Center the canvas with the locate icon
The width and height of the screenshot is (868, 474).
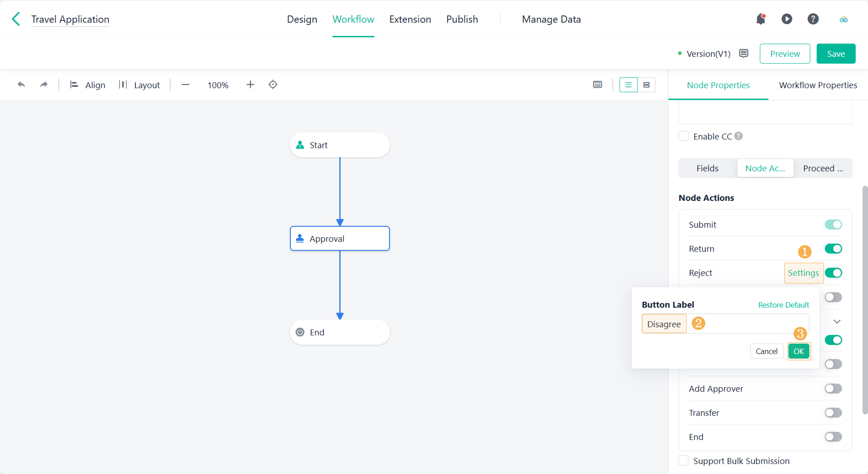(x=273, y=85)
